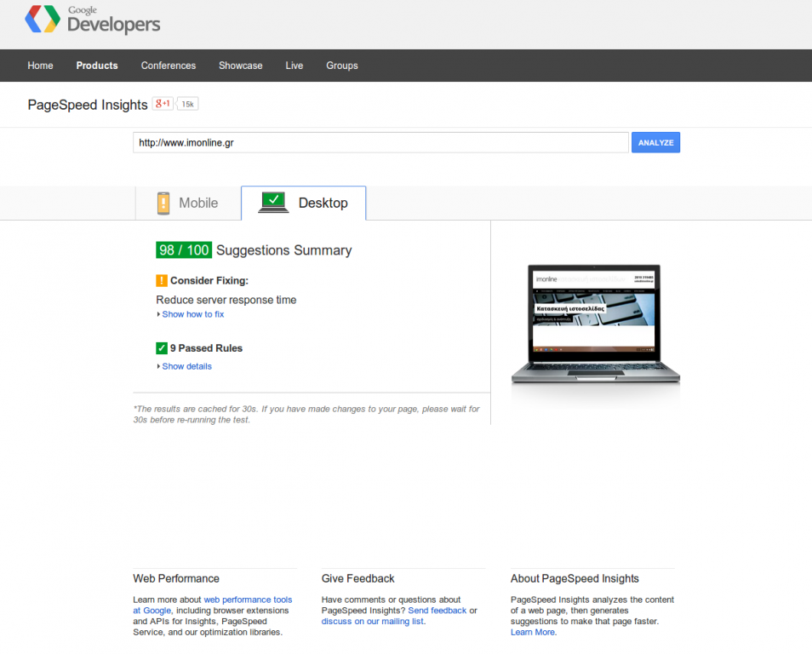The image size is (812, 654).
Task: Open the Showcase navigation item
Action: coord(240,66)
